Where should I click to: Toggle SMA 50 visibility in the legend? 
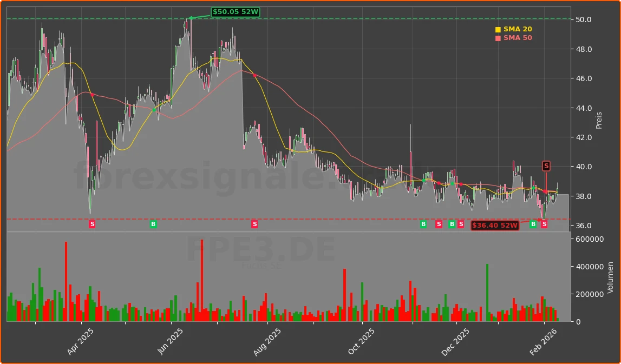pyautogui.click(x=517, y=38)
